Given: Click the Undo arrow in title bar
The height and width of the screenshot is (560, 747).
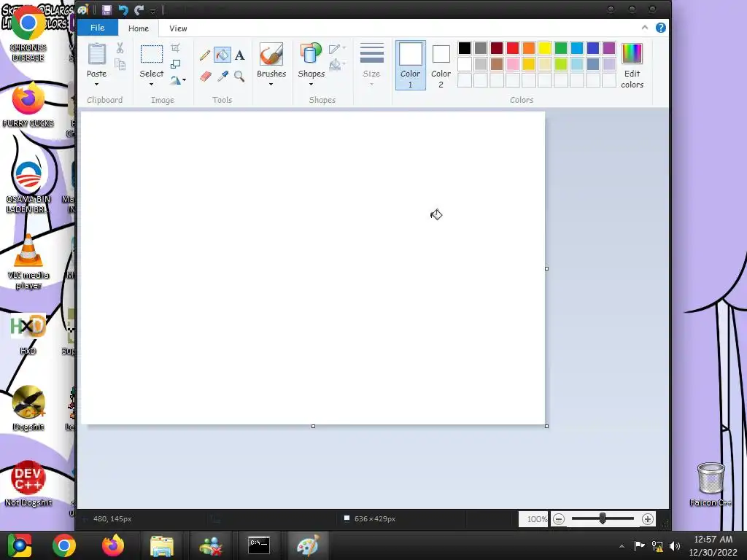Looking at the screenshot, I should click(123, 9).
